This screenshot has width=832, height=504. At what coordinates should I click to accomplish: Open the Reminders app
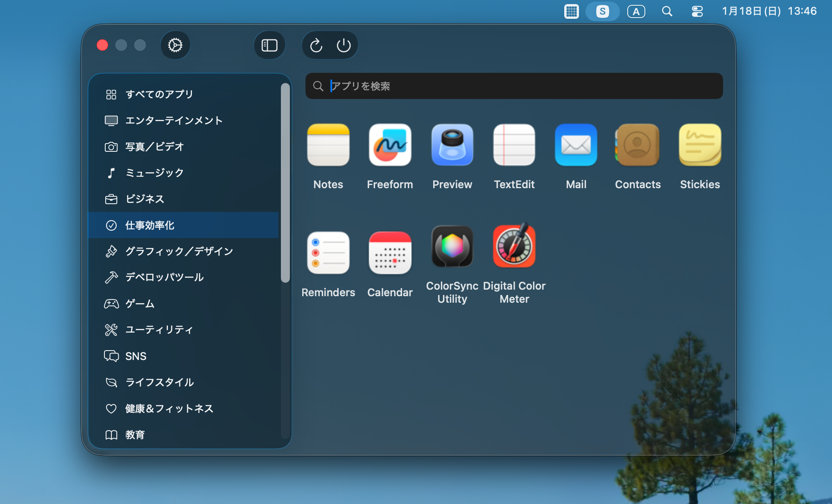328,253
